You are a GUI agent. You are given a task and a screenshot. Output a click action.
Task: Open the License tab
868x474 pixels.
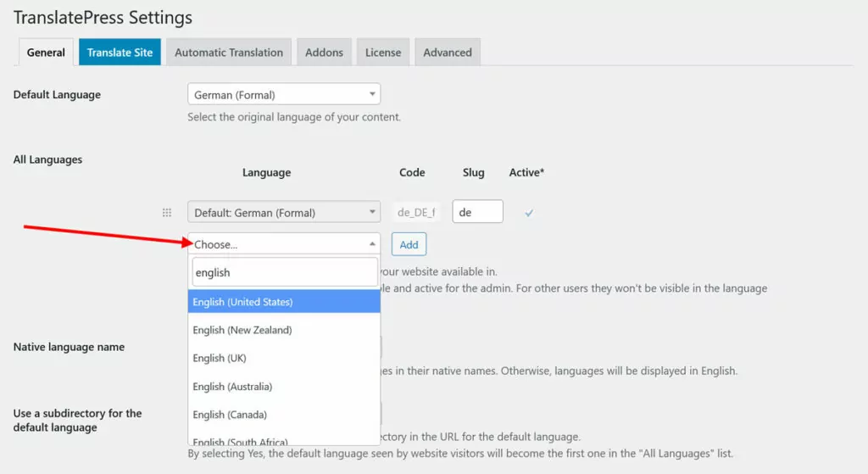[383, 53]
